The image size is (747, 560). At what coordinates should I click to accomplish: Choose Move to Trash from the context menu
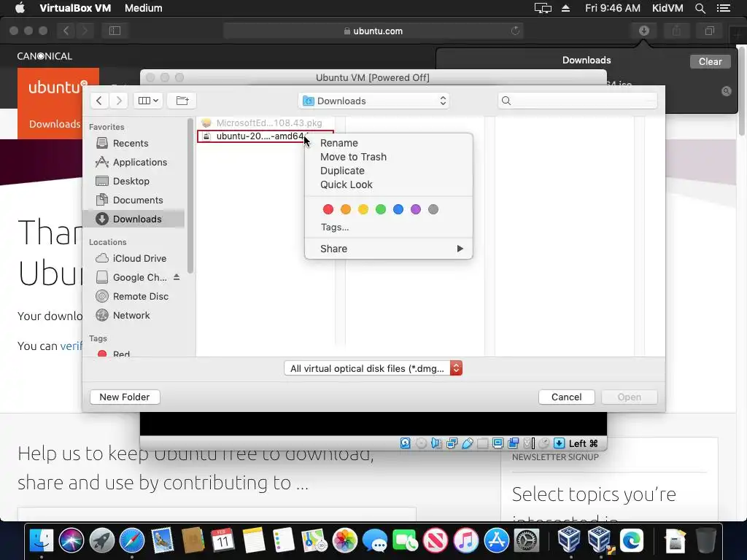pos(353,157)
